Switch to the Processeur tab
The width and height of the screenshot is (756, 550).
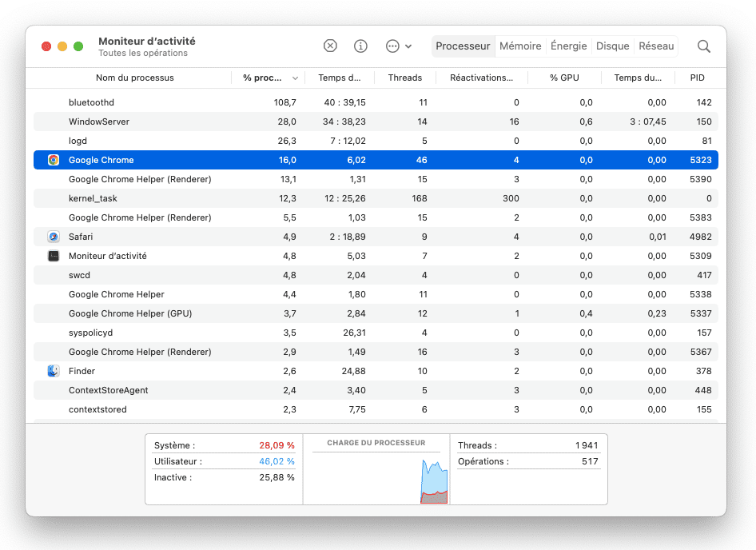(463, 46)
